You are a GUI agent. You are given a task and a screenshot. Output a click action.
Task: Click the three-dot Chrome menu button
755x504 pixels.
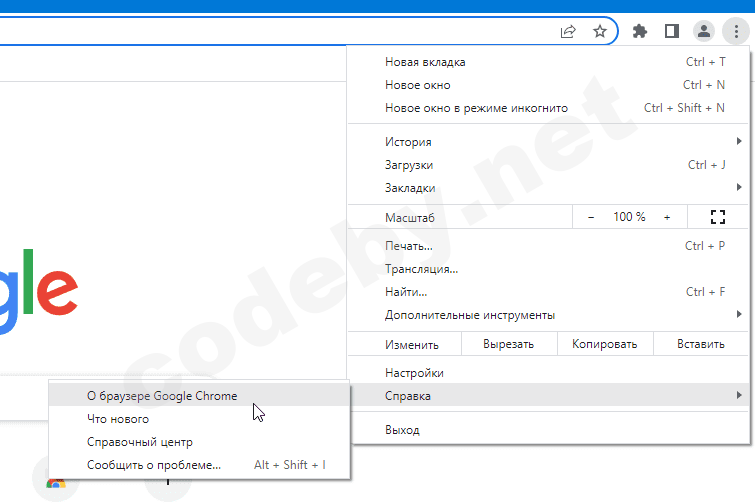(x=736, y=32)
